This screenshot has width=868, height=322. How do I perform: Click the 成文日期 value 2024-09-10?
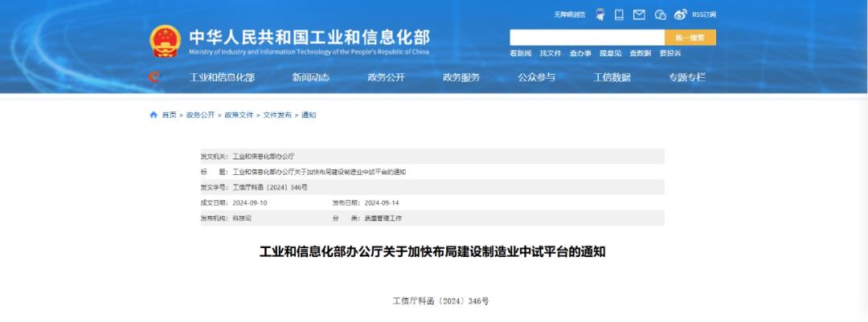(x=250, y=203)
